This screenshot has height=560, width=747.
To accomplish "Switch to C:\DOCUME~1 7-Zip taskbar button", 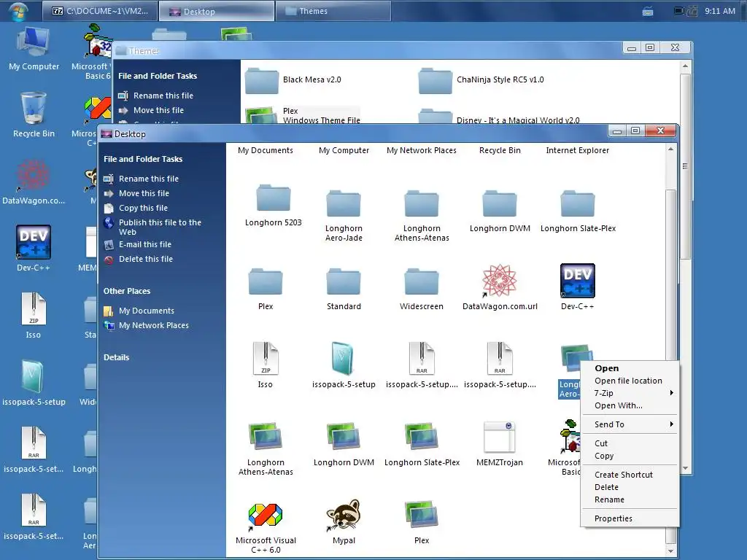I will click(100, 11).
